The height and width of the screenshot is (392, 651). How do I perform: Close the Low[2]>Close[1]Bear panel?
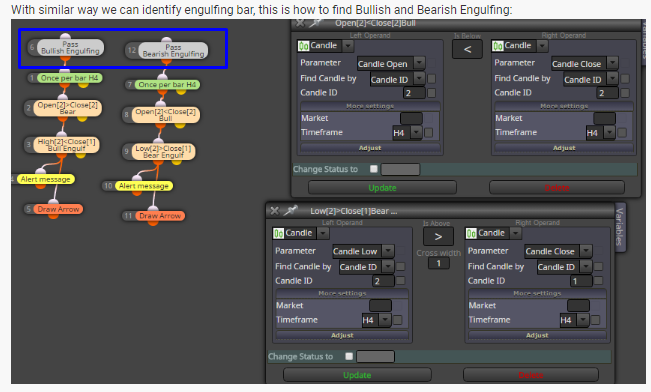pos(274,211)
